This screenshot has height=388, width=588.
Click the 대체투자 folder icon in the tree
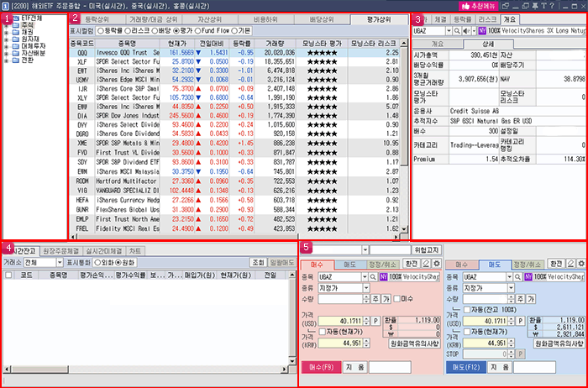pos(15,46)
